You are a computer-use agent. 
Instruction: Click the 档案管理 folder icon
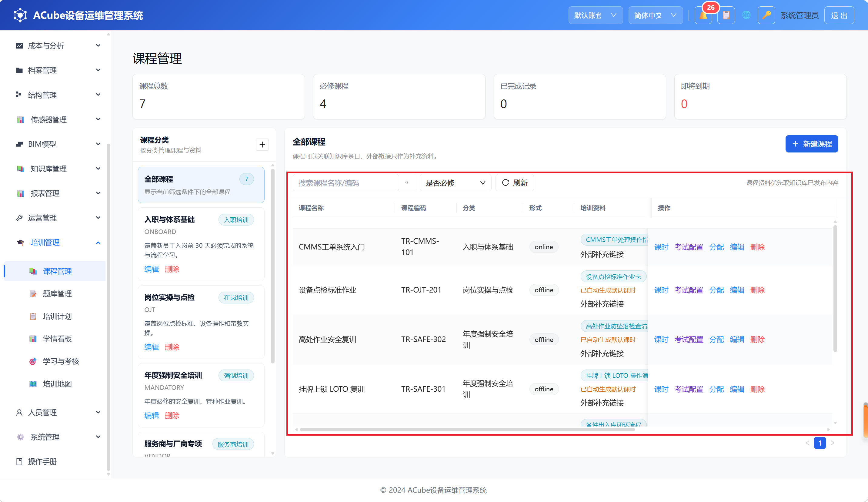tap(19, 70)
